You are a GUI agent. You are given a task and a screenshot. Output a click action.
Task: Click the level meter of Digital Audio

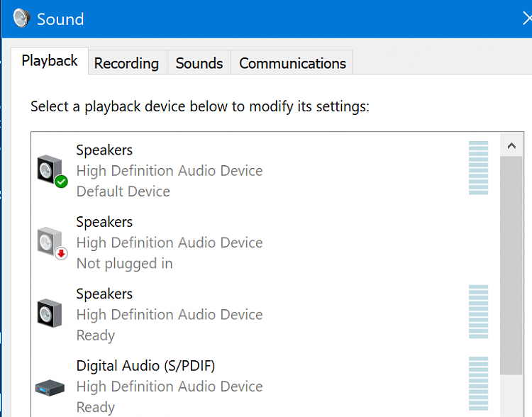[478, 384]
